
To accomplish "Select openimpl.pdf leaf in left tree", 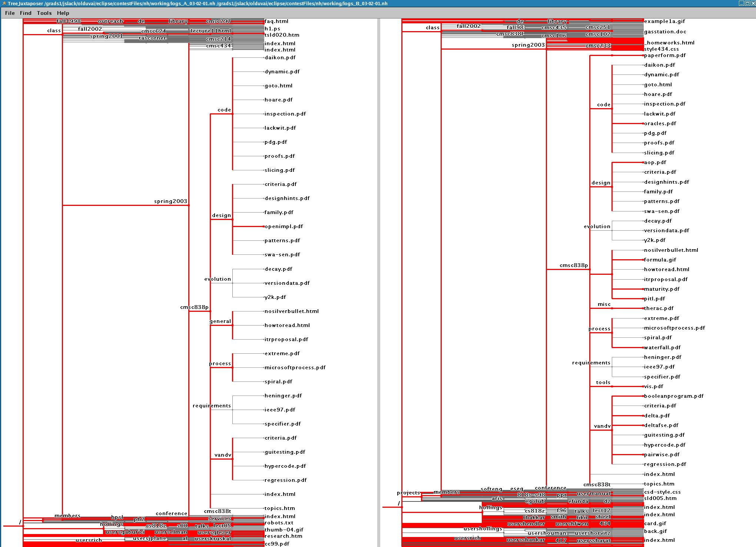I will [x=283, y=226].
